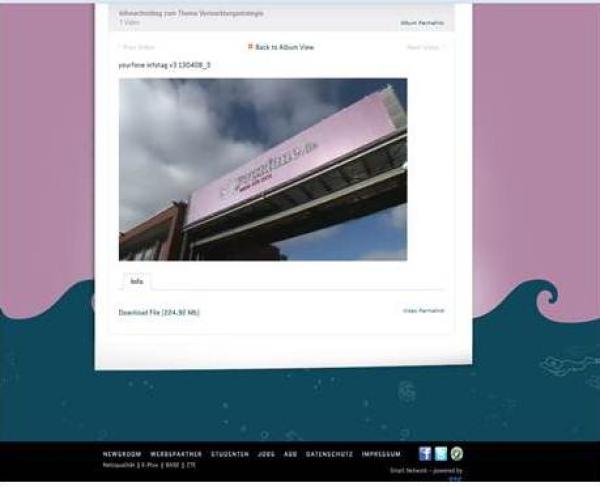
Task: Click the orange icon before Back to Album View
Action: pos(250,46)
